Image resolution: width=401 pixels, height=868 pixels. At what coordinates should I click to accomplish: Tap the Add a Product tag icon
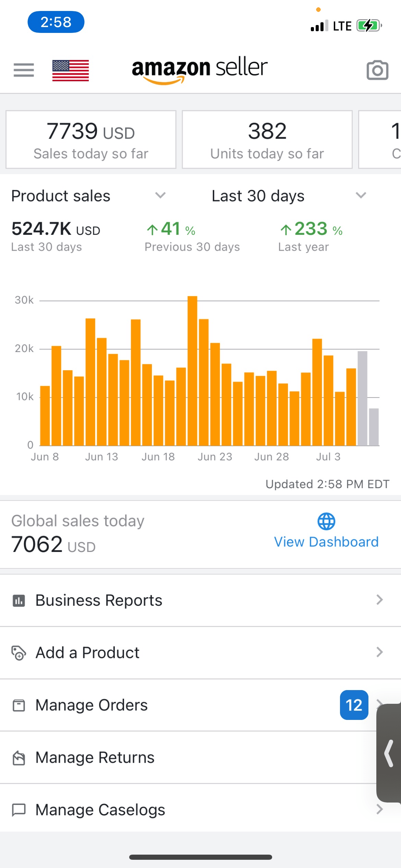pos(19,653)
